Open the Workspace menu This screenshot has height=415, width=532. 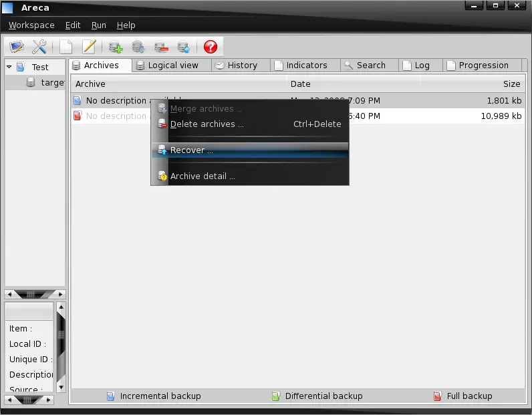click(31, 25)
